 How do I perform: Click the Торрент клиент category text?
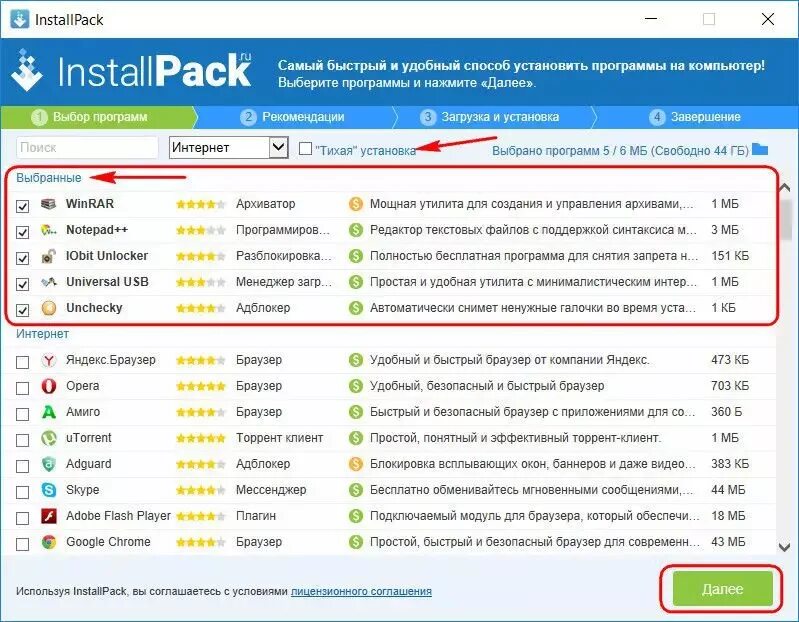click(279, 438)
